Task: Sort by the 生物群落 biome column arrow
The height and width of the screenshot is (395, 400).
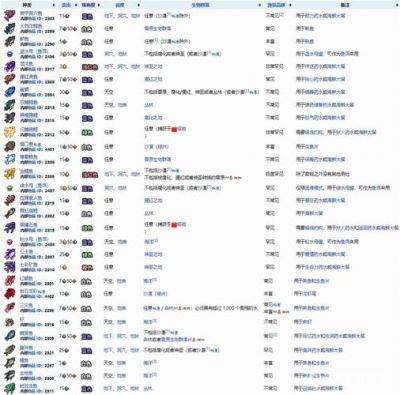Action: [x=260, y=5]
